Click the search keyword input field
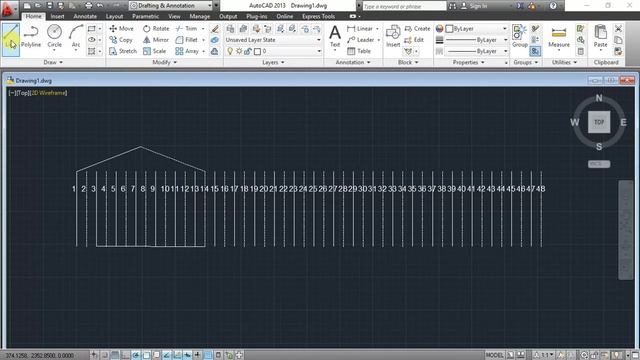Screen dimensions: 640x360 pos(404,6)
